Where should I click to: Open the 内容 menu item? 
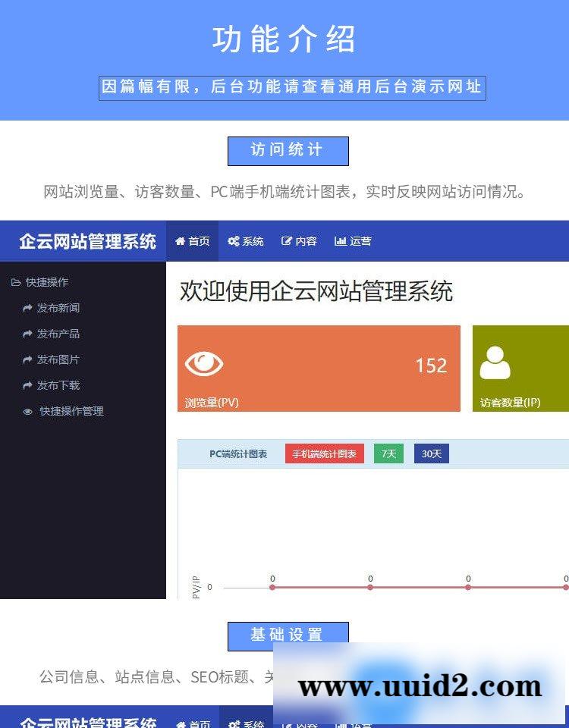[x=299, y=241]
